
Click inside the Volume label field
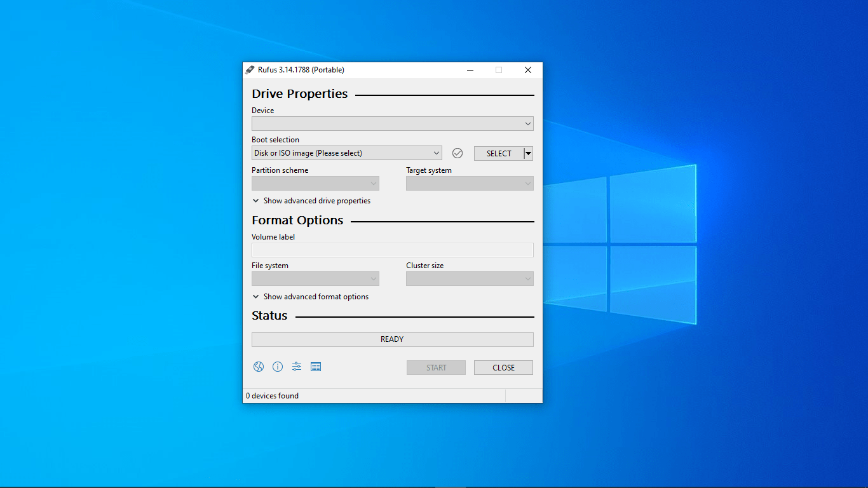pos(392,250)
